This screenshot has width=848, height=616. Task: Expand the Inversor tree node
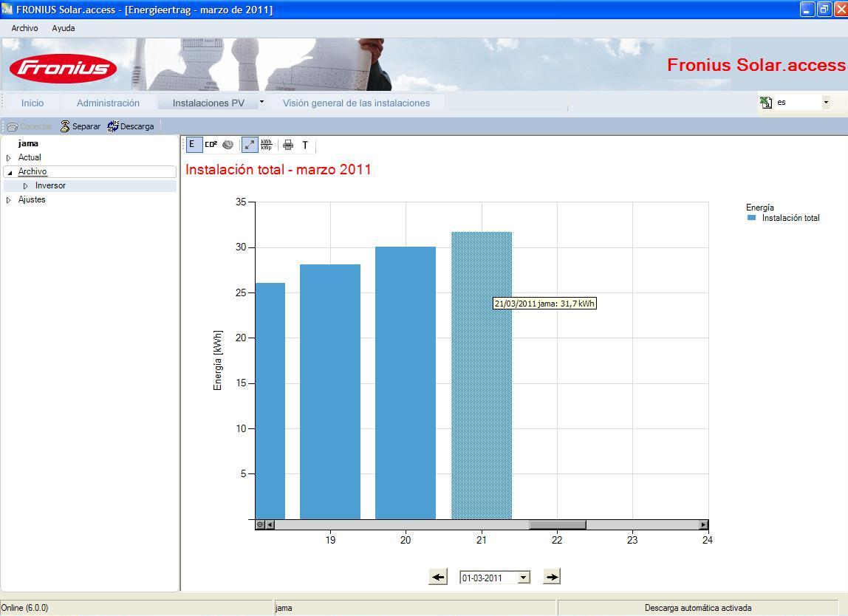[x=25, y=186]
